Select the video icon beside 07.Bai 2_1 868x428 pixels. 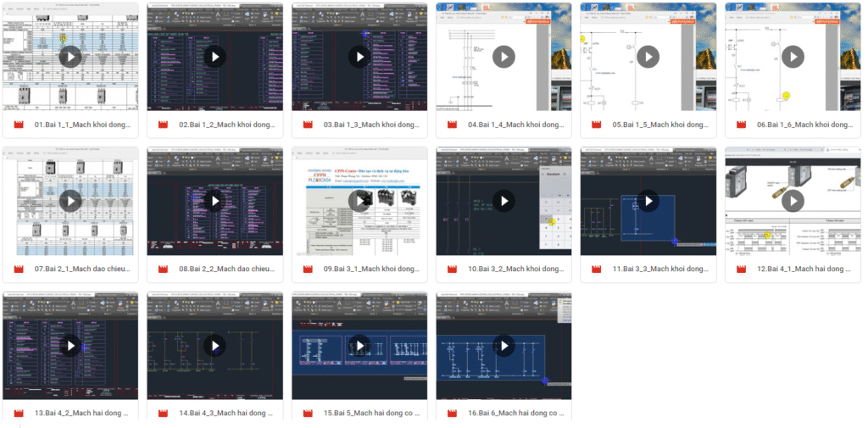[x=19, y=269]
